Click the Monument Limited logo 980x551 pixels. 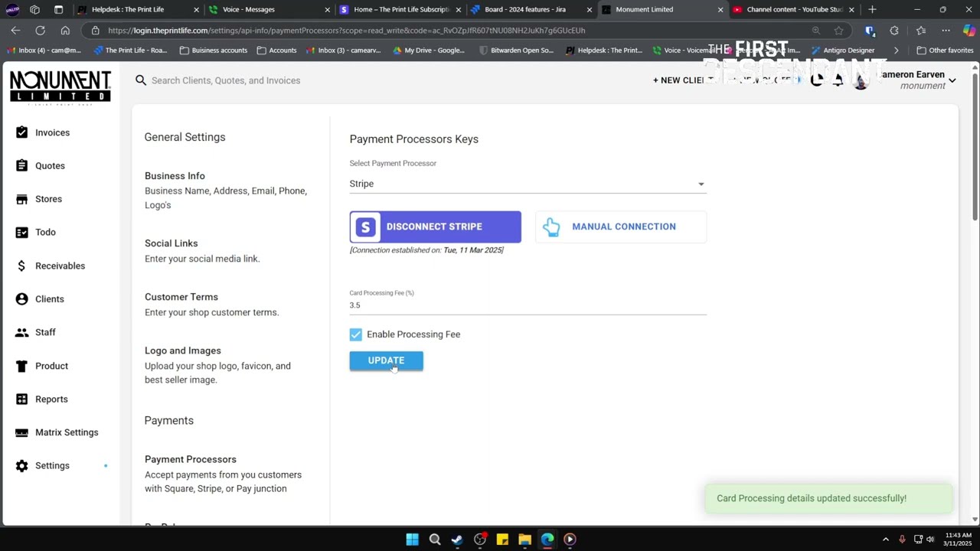60,86
